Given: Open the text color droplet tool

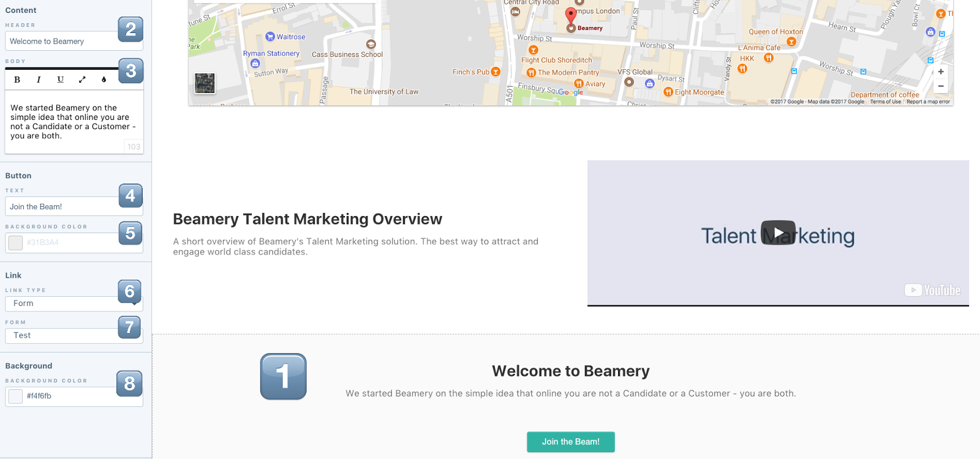Looking at the screenshot, I should pyautogui.click(x=104, y=80).
